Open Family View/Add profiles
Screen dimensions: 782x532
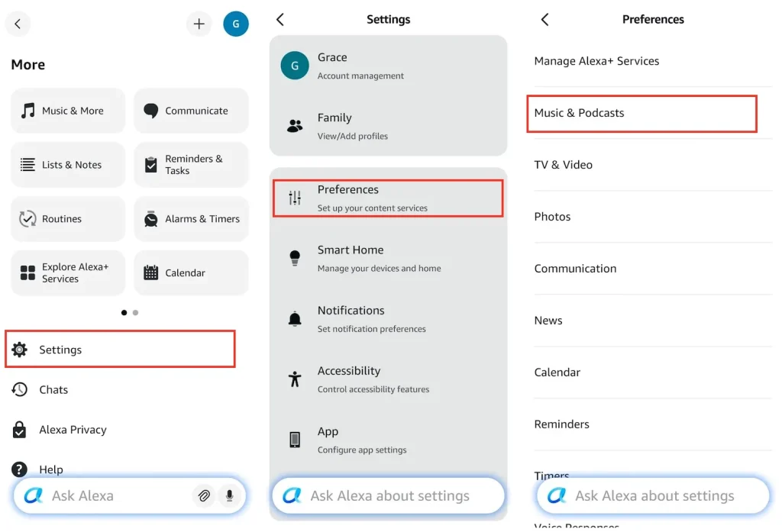coord(389,126)
